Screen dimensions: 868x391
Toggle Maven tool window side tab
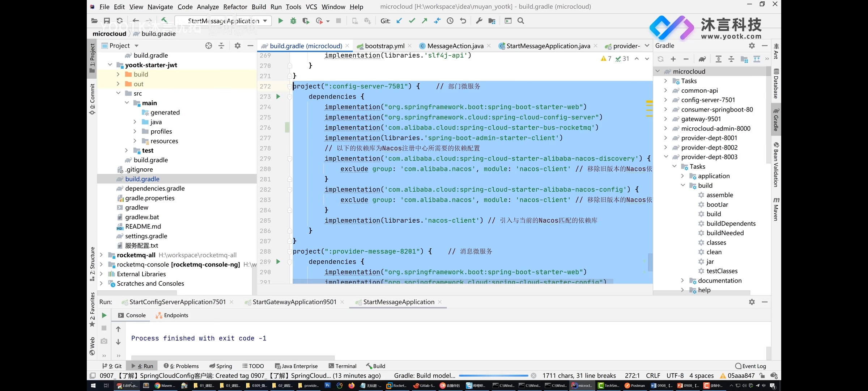776,209
